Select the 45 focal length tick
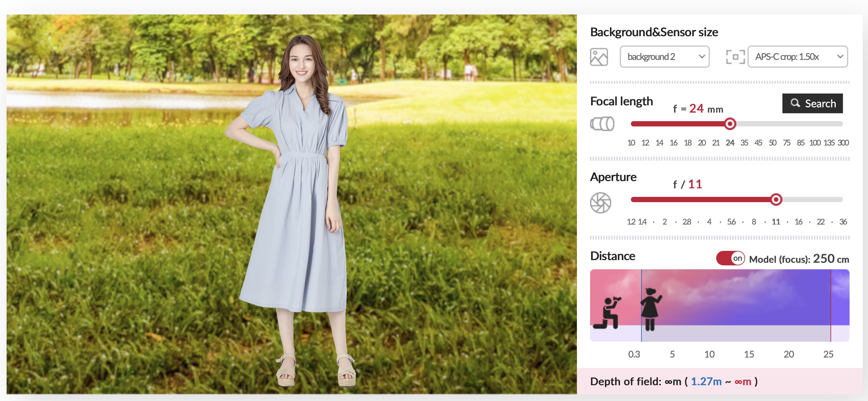 [758, 143]
